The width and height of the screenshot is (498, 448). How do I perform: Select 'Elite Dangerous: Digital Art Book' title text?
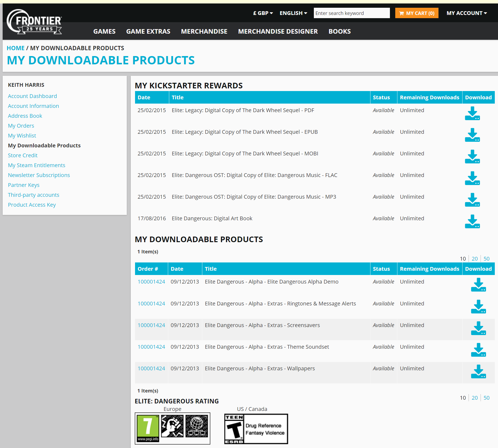pyautogui.click(x=212, y=218)
